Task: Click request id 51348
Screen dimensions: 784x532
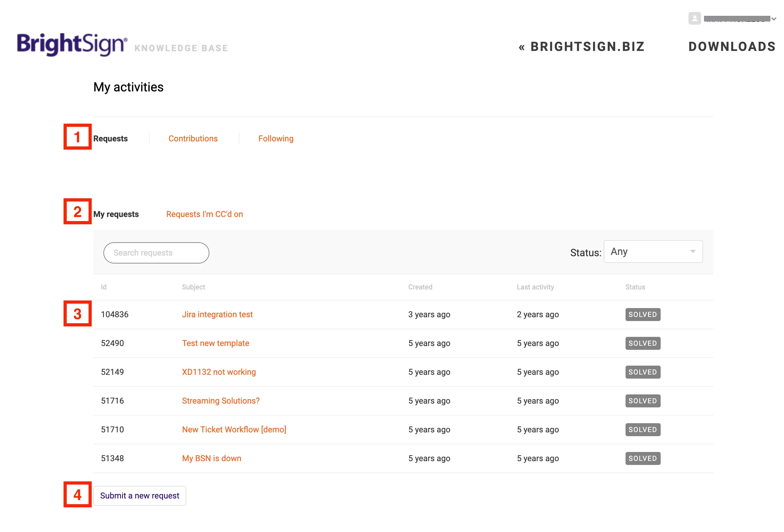Action: (112, 458)
